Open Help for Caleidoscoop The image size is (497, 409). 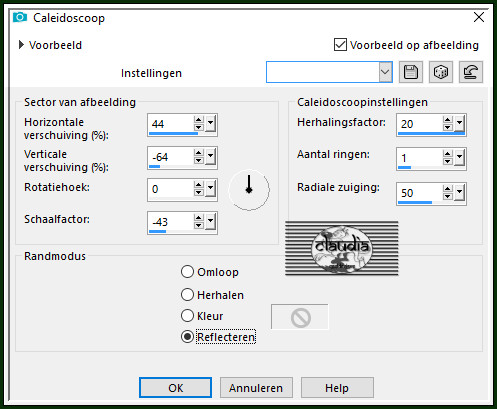337,388
